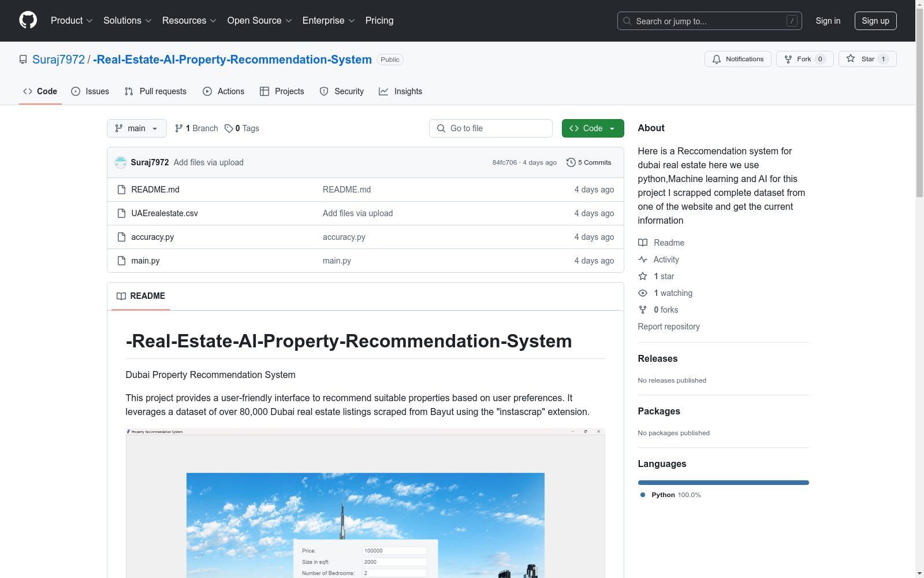This screenshot has width=924, height=578.
Task: Click the eye icon beside '1 watching'
Action: click(x=643, y=293)
